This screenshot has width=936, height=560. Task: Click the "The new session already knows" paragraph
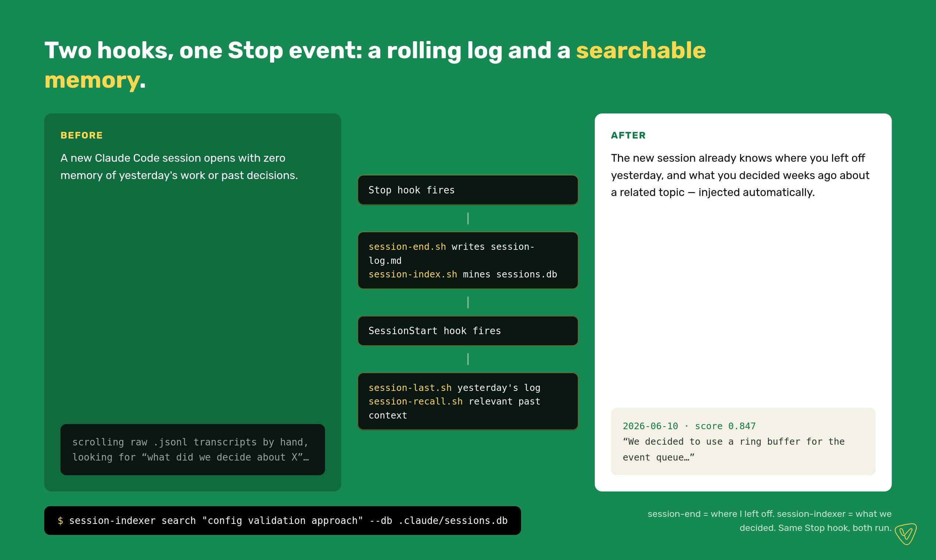(x=740, y=175)
